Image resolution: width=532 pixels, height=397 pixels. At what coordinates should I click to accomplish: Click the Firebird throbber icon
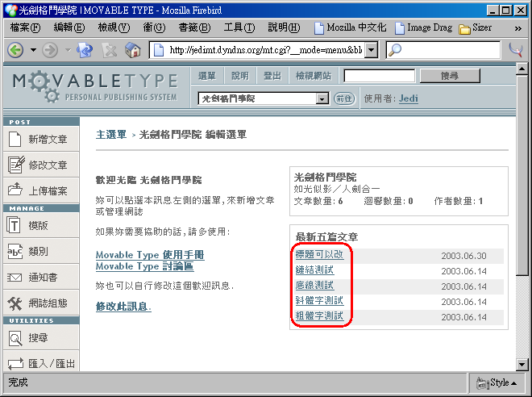(x=516, y=50)
